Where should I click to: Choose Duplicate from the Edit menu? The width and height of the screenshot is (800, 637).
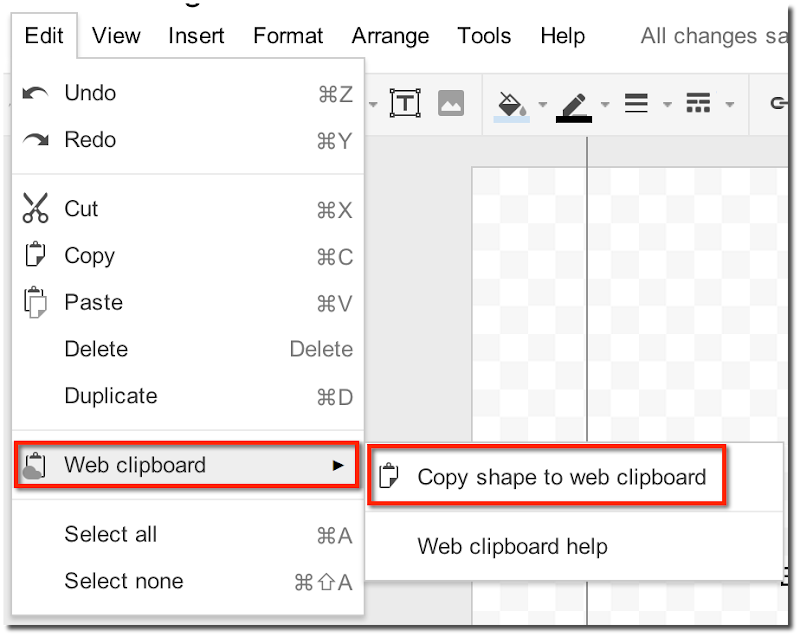pyautogui.click(x=188, y=396)
